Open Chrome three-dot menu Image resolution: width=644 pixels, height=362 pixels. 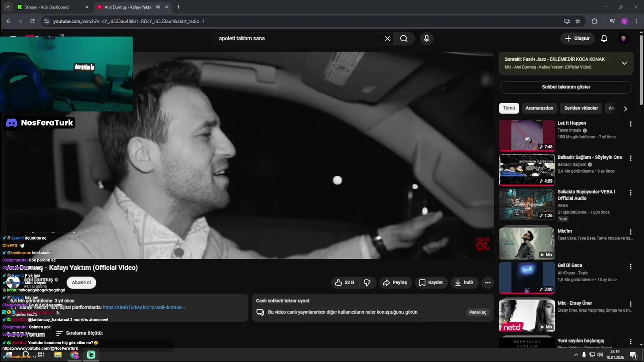coord(636,21)
